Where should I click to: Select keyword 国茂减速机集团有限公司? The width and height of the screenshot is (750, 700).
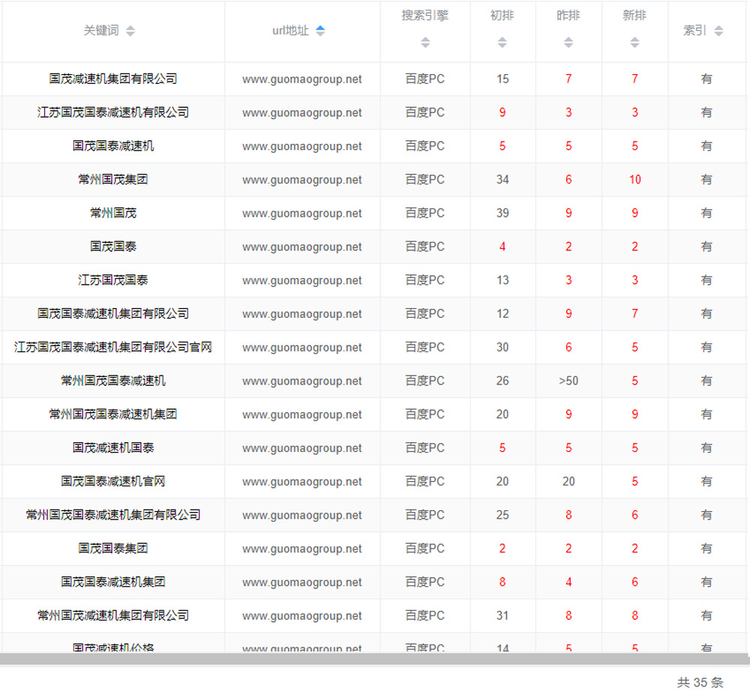[113, 79]
